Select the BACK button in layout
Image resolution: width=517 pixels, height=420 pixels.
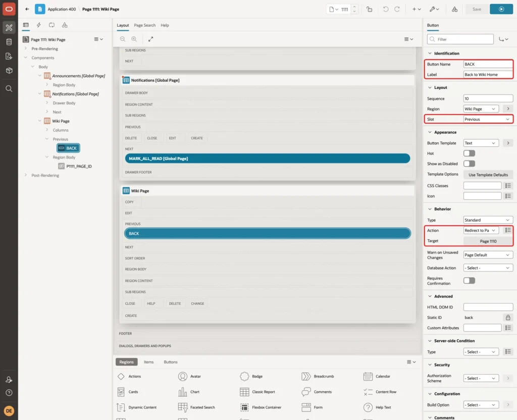click(268, 233)
